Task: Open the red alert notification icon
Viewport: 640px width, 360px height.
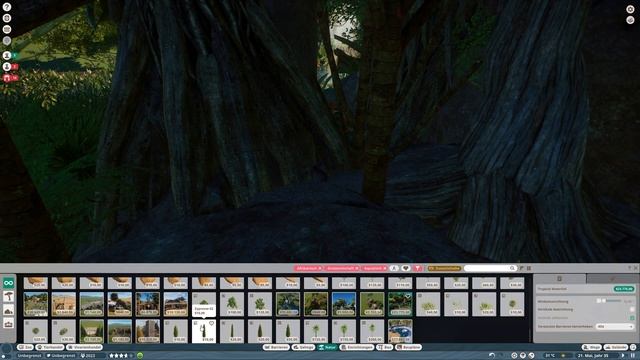Action: pos(7,78)
